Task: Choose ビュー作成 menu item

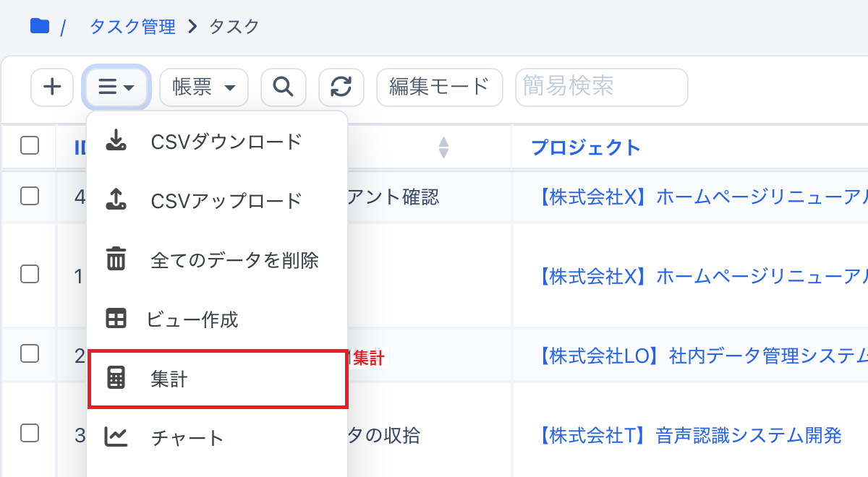Action: (217, 319)
